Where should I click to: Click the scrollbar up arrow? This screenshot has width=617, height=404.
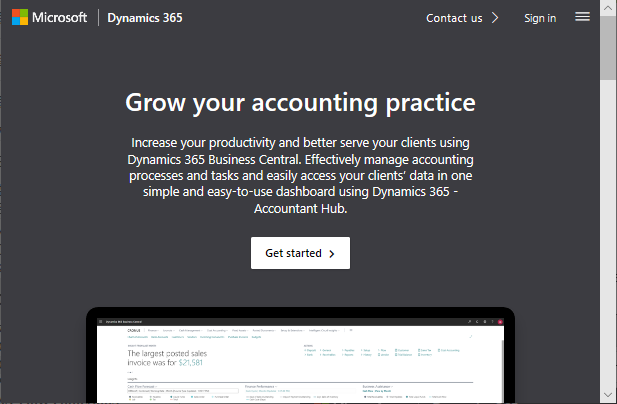pos(608,8)
